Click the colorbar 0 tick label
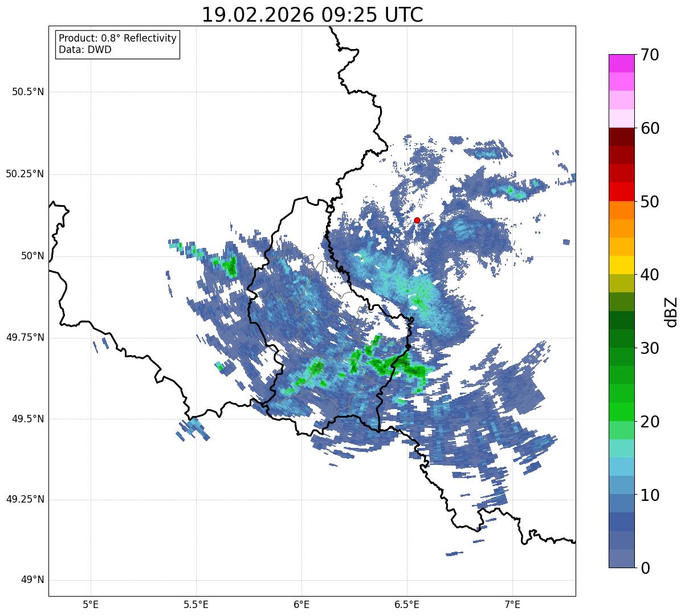The width and height of the screenshot is (685, 616). (646, 568)
